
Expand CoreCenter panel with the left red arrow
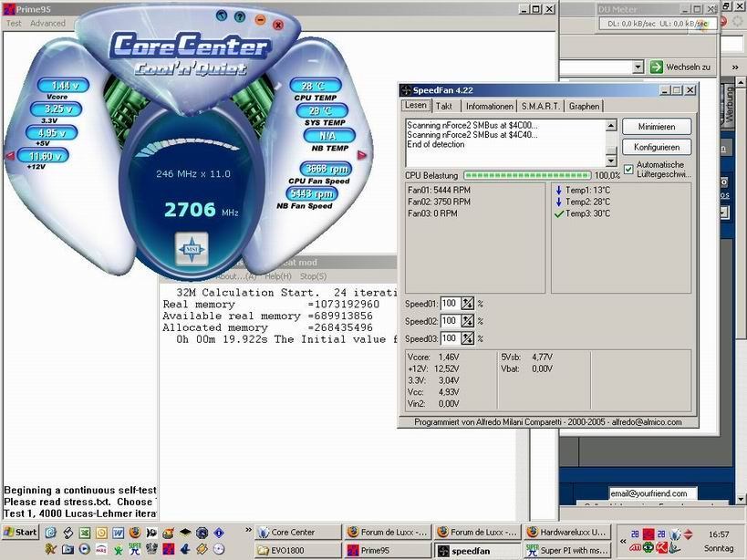point(9,155)
